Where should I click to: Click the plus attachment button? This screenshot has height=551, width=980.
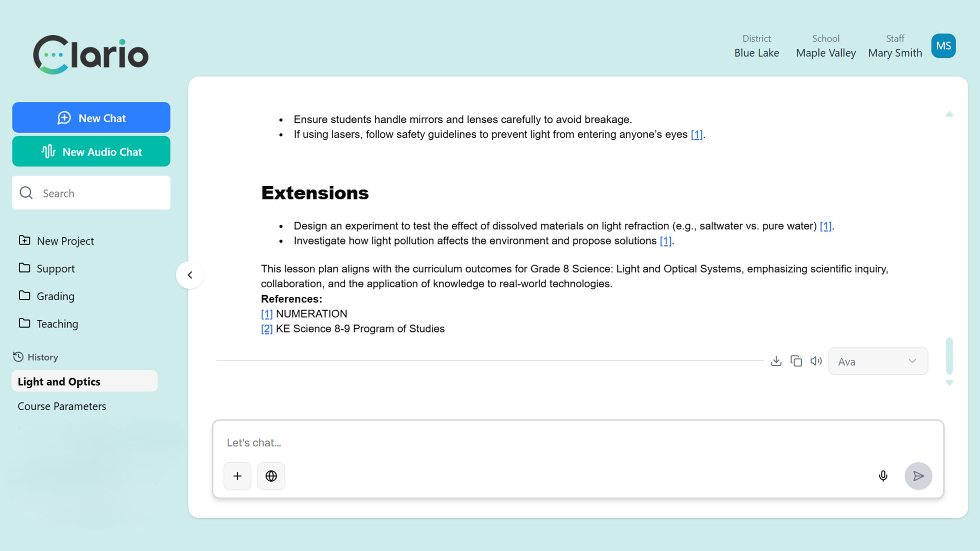(237, 476)
